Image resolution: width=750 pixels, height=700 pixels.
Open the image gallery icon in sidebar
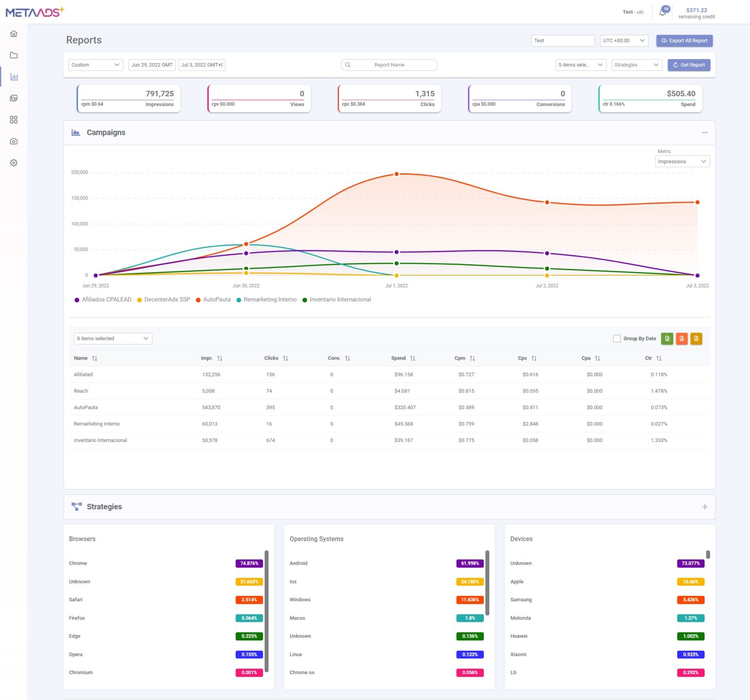pos(14,98)
